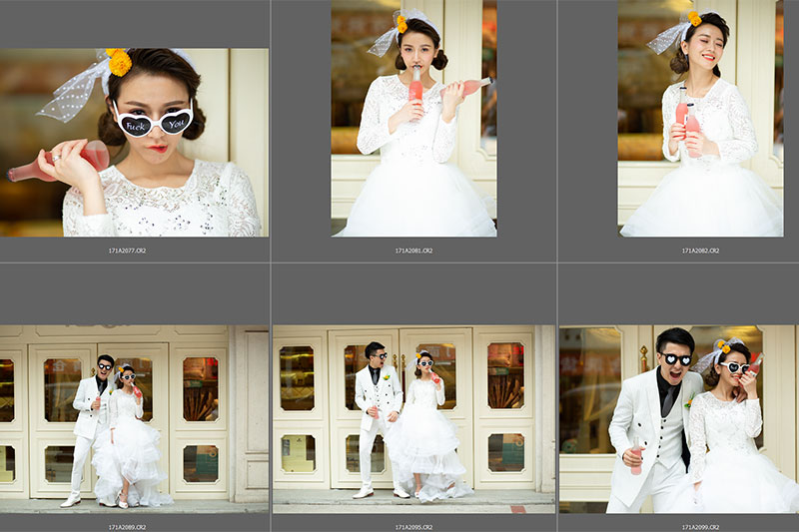
Task: Select photo of bride drinking from pink bottle
Action: (413, 118)
